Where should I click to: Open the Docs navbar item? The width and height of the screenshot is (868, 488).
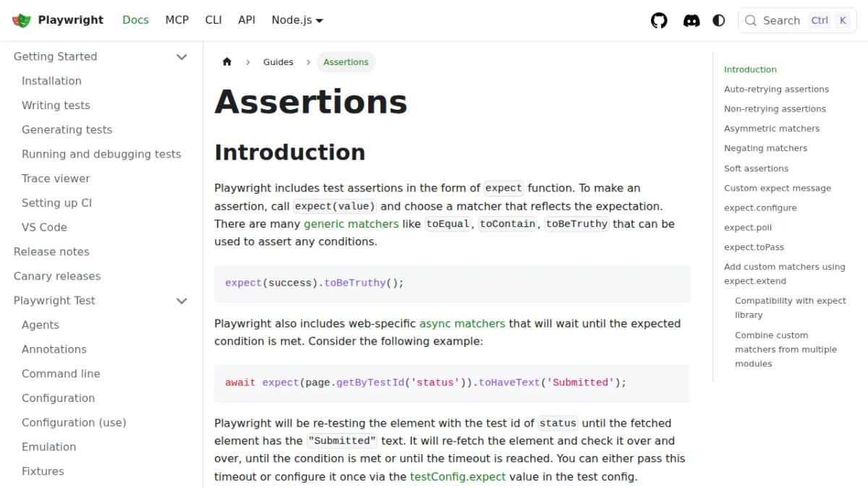[135, 20]
